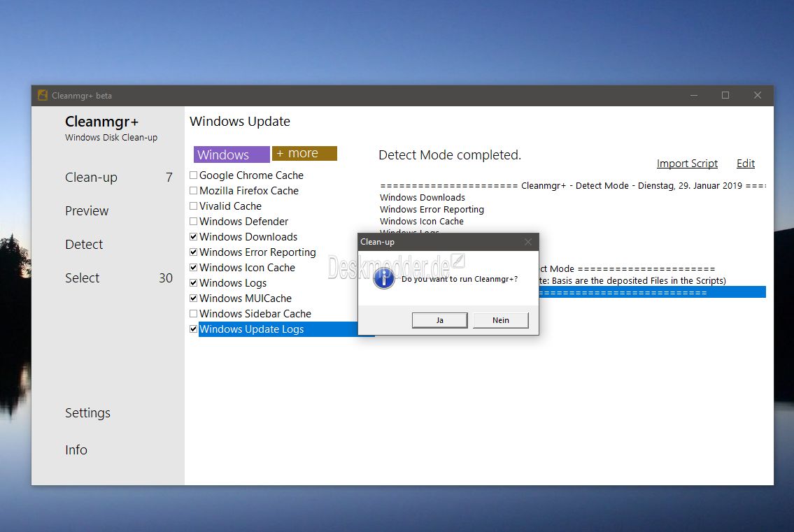The height and width of the screenshot is (532, 794).
Task: Maximize the Cleanmgr+ beta window
Action: click(x=725, y=95)
